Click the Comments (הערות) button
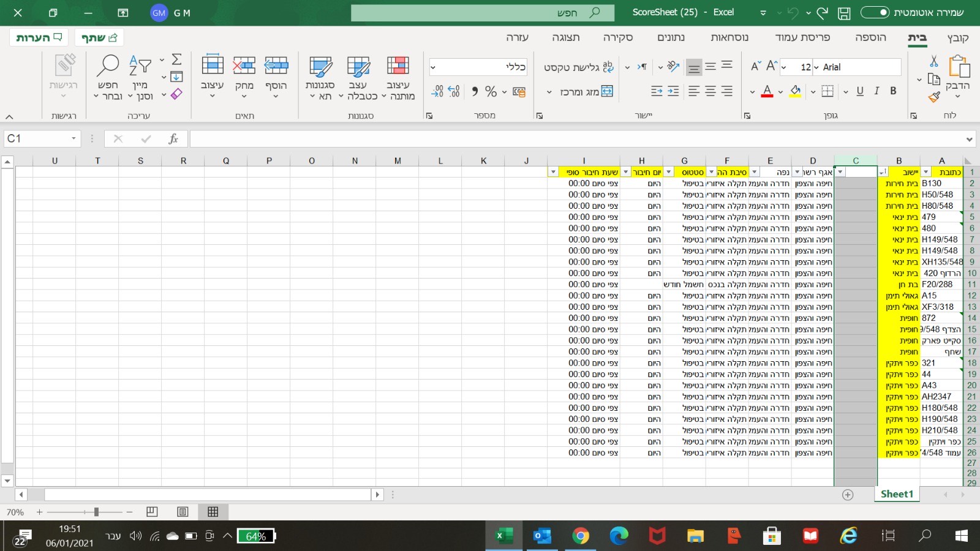The height and width of the screenshot is (551, 980). tap(39, 38)
